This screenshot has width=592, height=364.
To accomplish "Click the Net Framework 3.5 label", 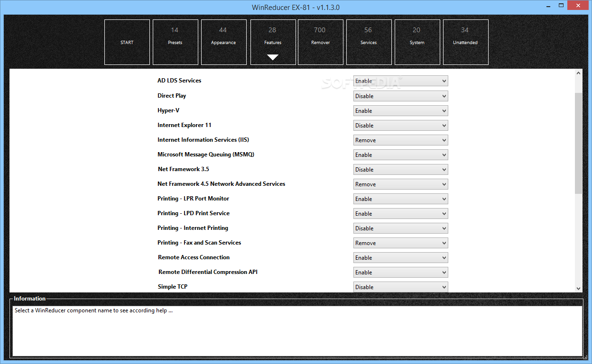I will (184, 169).
